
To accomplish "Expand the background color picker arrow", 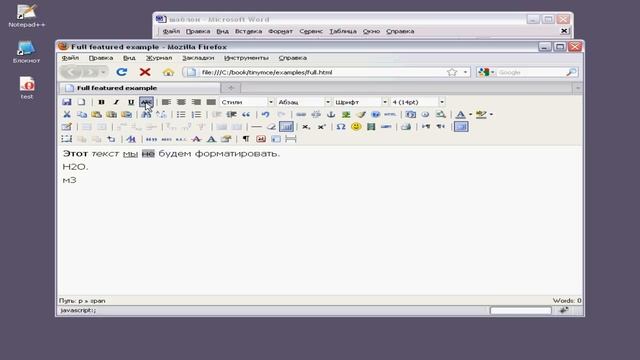I will [x=491, y=114].
